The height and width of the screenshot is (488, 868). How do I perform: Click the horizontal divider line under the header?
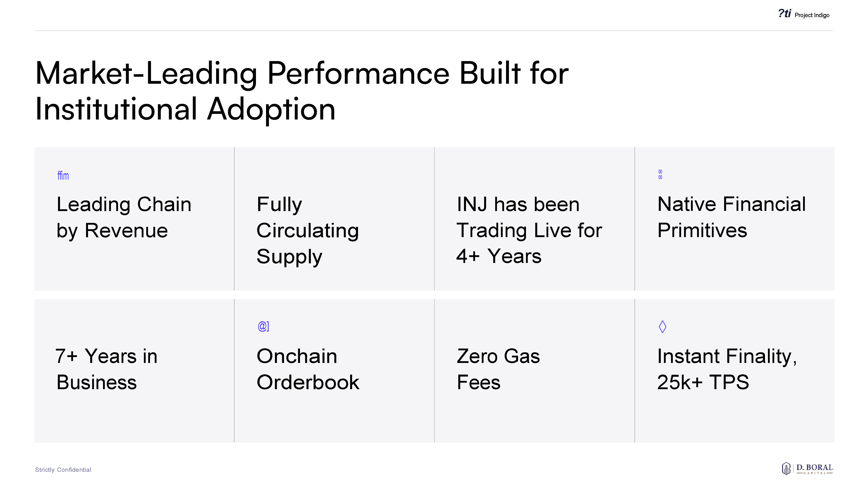coord(434,31)
